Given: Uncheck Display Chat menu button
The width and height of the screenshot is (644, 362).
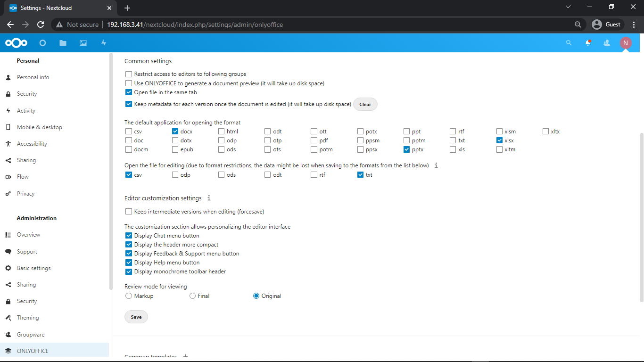Looking at the screenshot, I should pyautogui.click(x=129, y=236).
